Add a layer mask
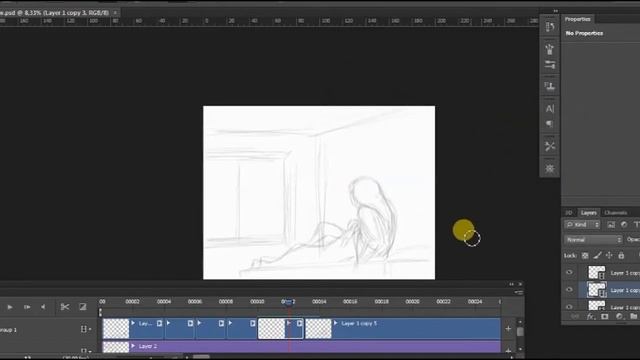The image size is (640, 360). coord(604,317)
